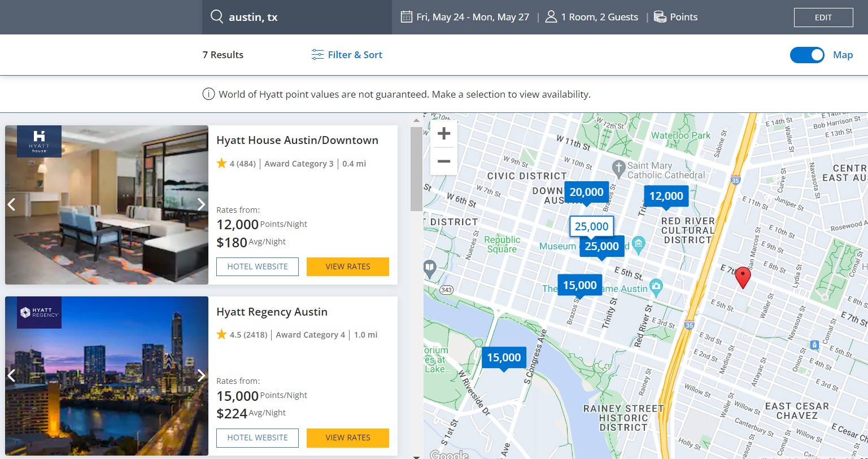Click the austin, tx search field
Viewport: 868px width, 459px height.
pyautogui.click(x=305, y=17)
